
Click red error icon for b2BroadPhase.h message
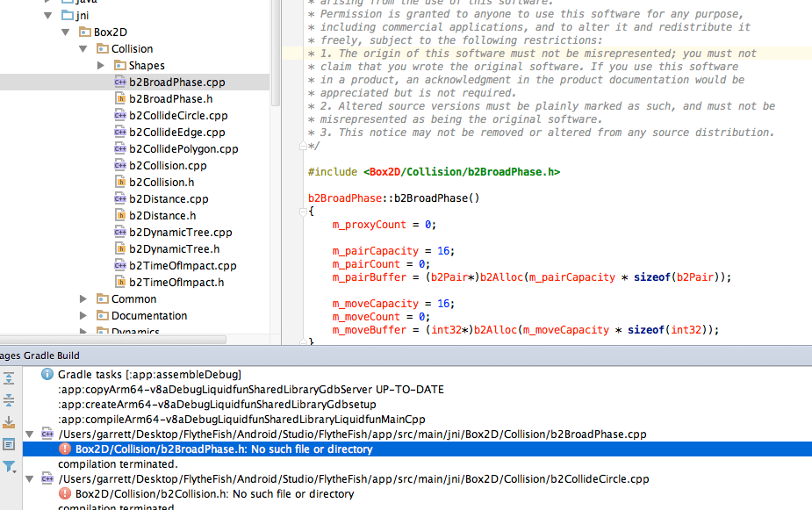point(65,449)
